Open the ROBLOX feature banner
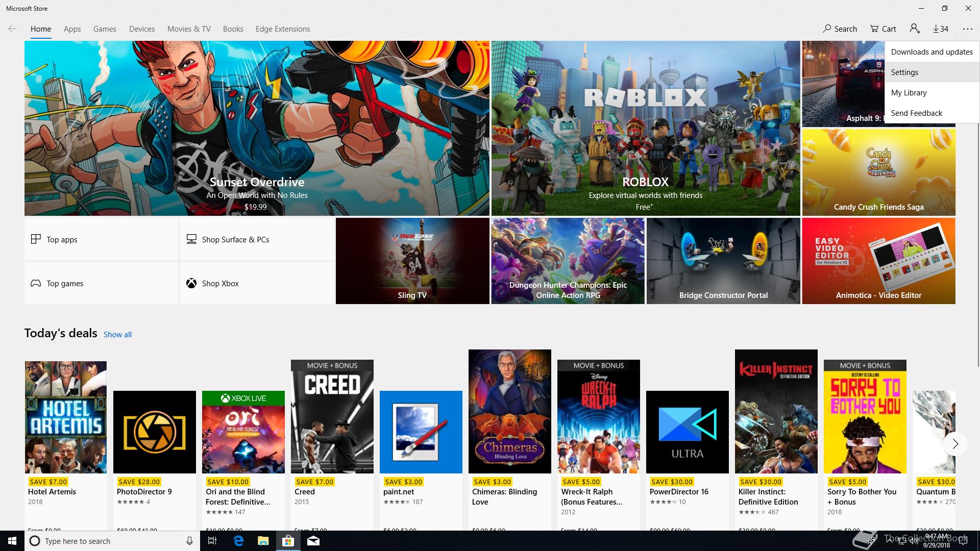 coord(646,128)
